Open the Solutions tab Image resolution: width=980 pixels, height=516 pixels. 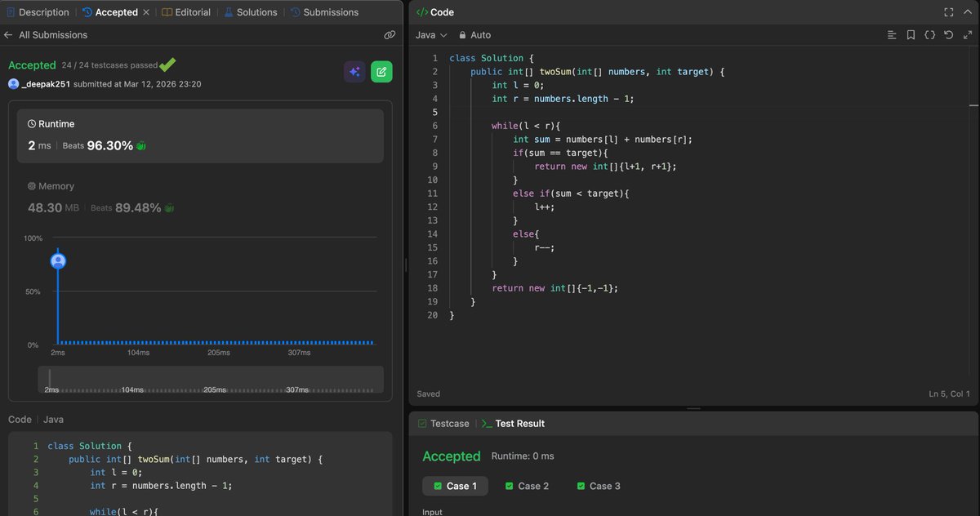[x=251, y=12]
